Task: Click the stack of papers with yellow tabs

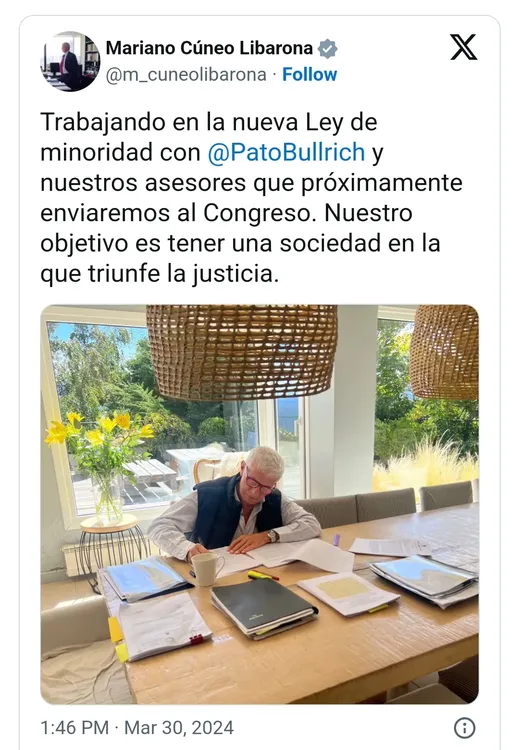Action: coord(160,627)
